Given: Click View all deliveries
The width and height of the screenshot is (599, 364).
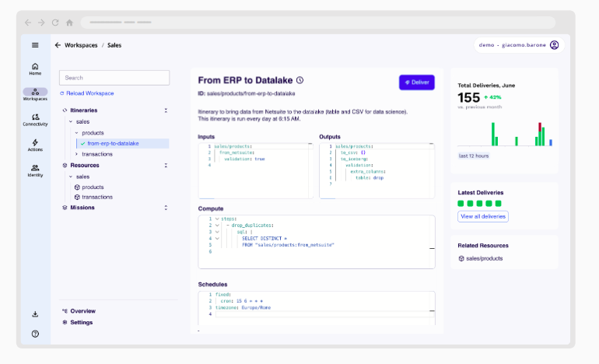Looking at the screenshot, I should pos(483,216).
